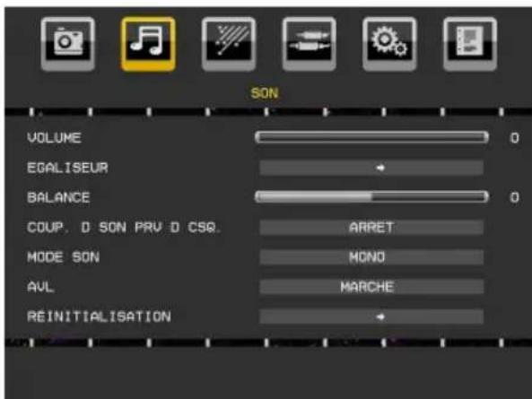
Task: Adjust the VOLUME slider bar
Action: (x=371, y=137)
